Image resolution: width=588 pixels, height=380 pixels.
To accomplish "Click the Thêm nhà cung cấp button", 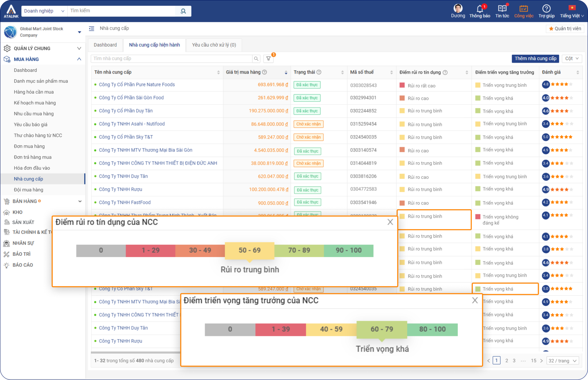I will [535, 58].
